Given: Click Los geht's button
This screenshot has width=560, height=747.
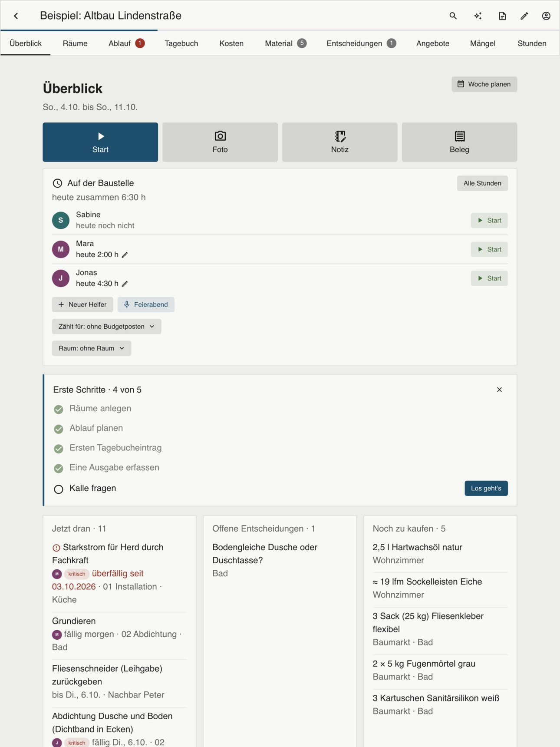Looking at the screenshot, I should coord(486,488).
